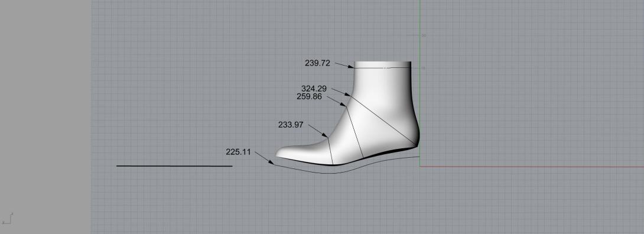This screenshot has width=644, height=234.
Task: Click the arrowhead of the 225.11 leader
Action: click(271, 162)
